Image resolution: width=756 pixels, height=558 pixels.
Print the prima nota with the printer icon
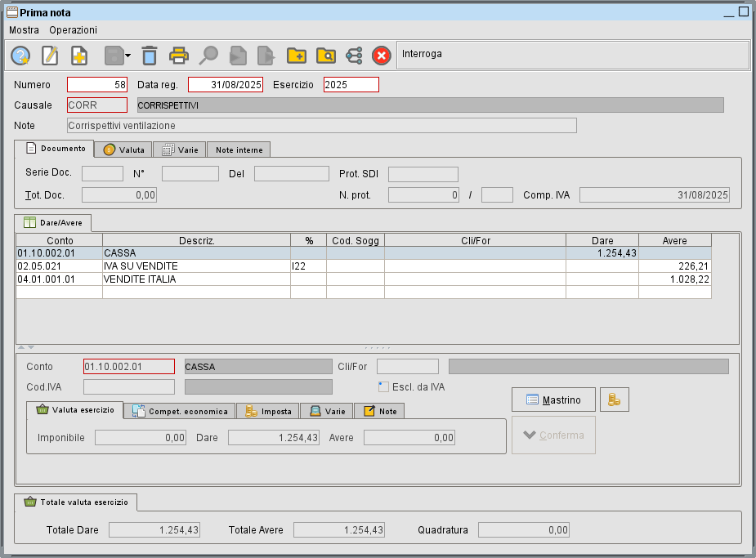coord(179,56)
